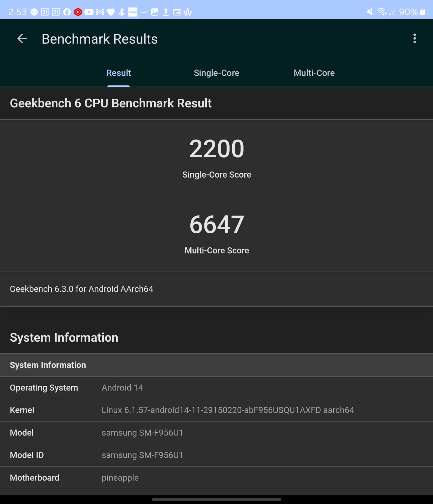This screenshot has width=433, height=504.
Task: Tap the Facebook notification icon
Action: coord(67,12)
